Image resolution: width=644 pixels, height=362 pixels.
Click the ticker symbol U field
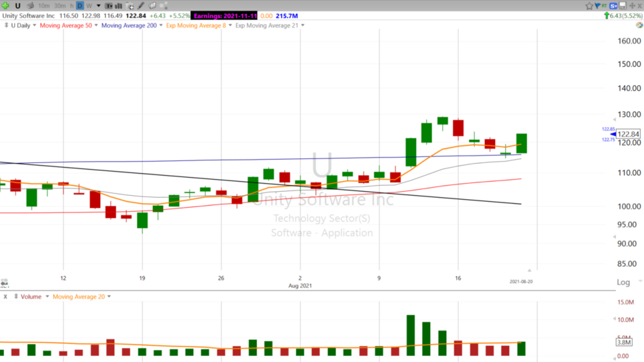tap(17, 6)
